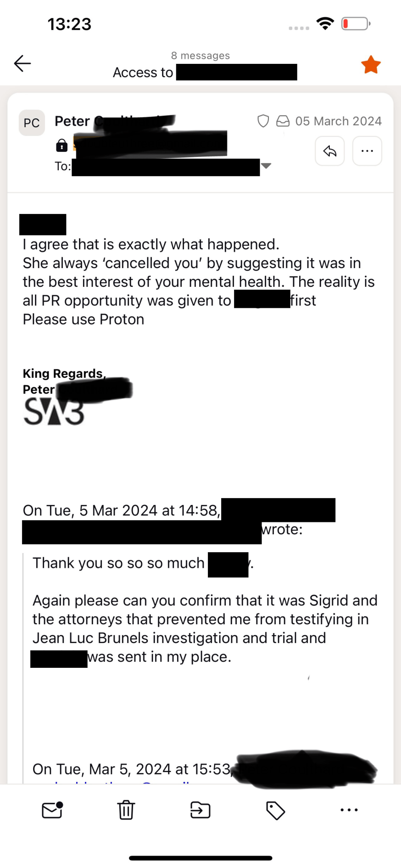
Task: Toggle the orange star on this conversation
Action: click(371, 65)
